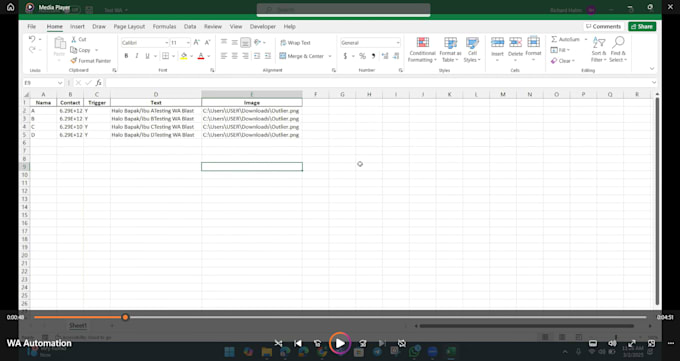
Task: Click the orange seek bar handle
Action: (125, 317)
